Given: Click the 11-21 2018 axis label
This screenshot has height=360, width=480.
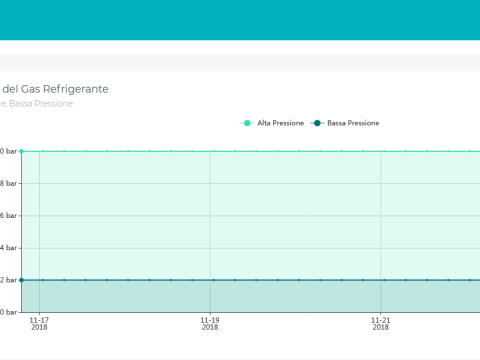Looking at the screenshot, I should [x=381, y=324].
